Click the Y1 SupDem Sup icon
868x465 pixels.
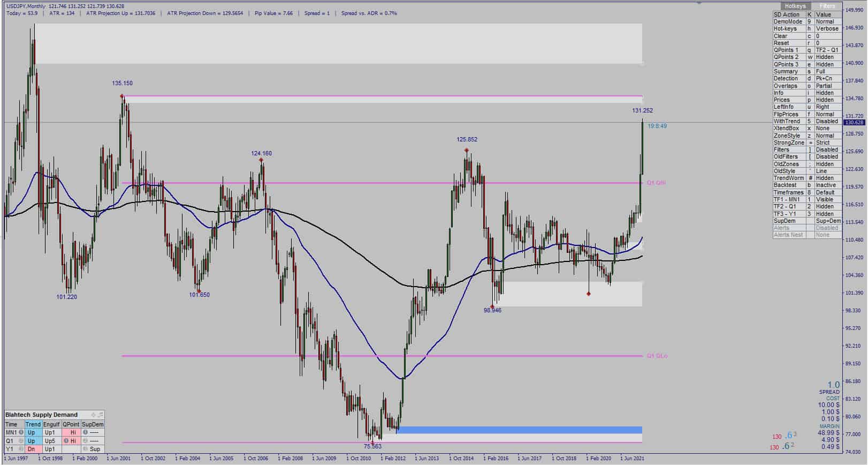point(85,449)
